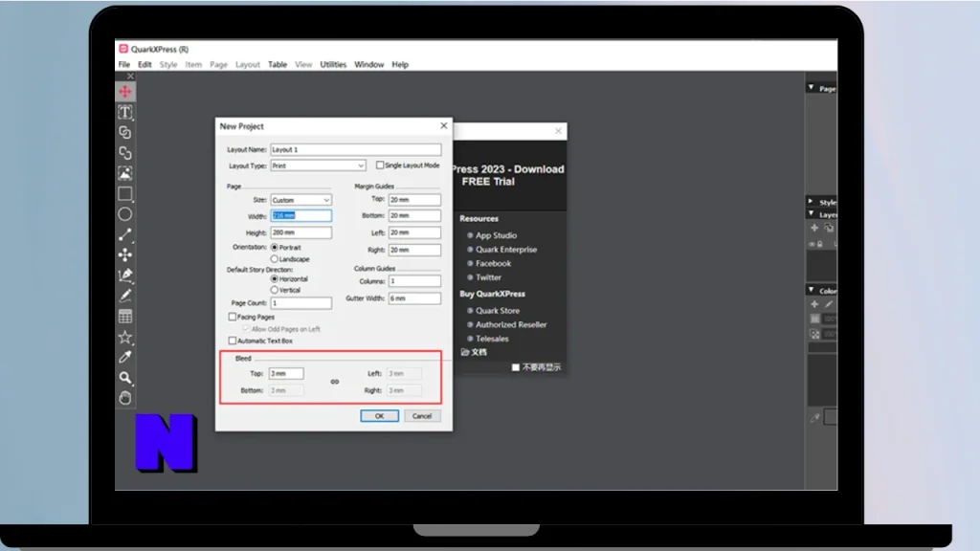Select the Text Linking tool
Screen dimensions: 980x551
125,132
